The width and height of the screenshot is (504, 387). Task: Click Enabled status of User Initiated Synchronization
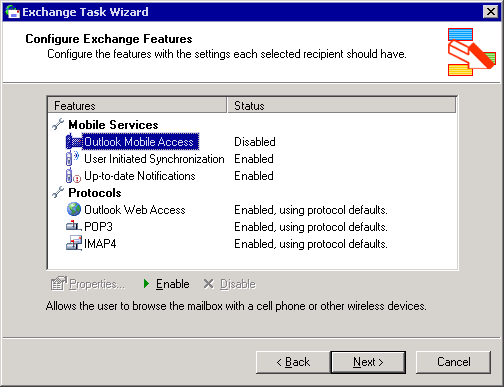click(254, 159)
